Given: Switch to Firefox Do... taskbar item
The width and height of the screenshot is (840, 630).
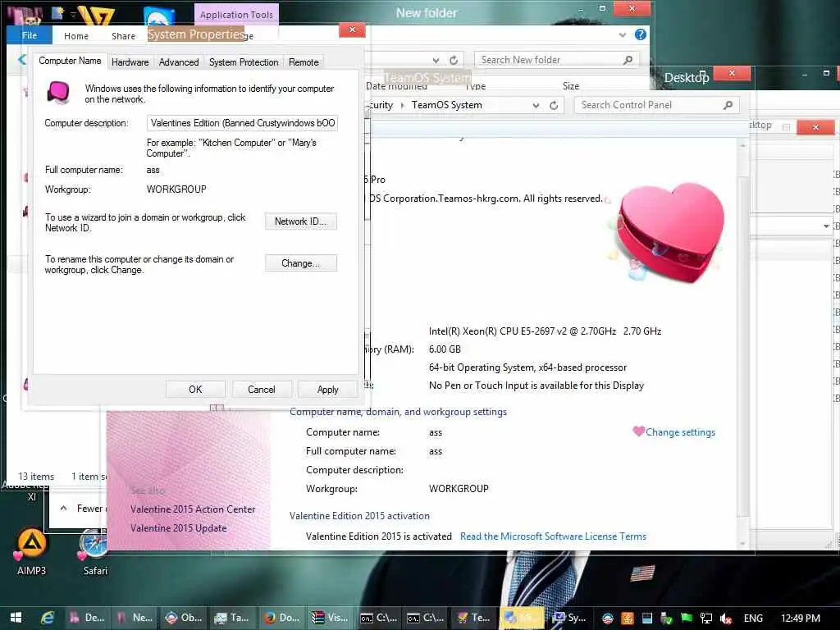Looking at the screenshot, I should [x=282, y=618].
